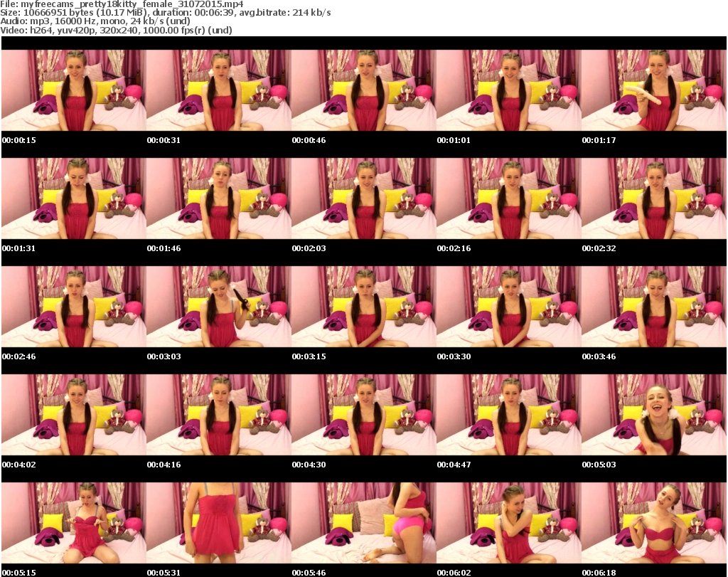Viewport: 728px width, 577px height.
Task: Click the timestamp text 00:04:30
Action: [309, 465]
